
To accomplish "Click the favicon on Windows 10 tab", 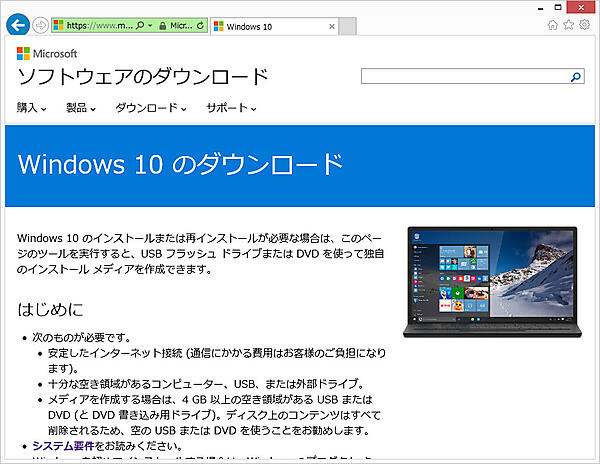I will point(218,26).
